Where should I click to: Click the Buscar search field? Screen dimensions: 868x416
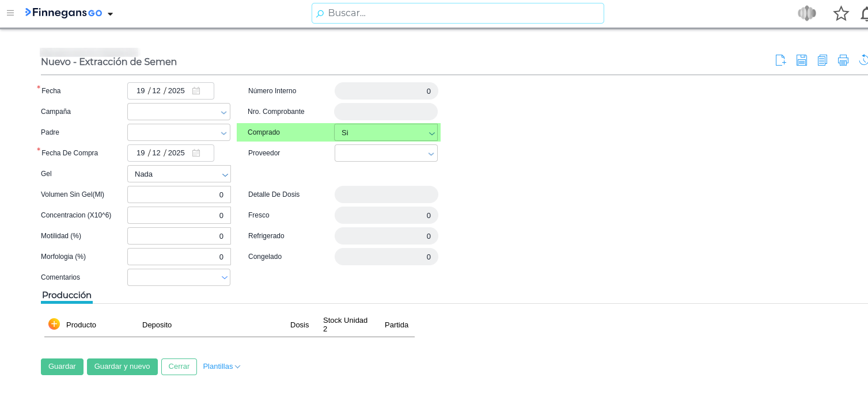[457, 13]
